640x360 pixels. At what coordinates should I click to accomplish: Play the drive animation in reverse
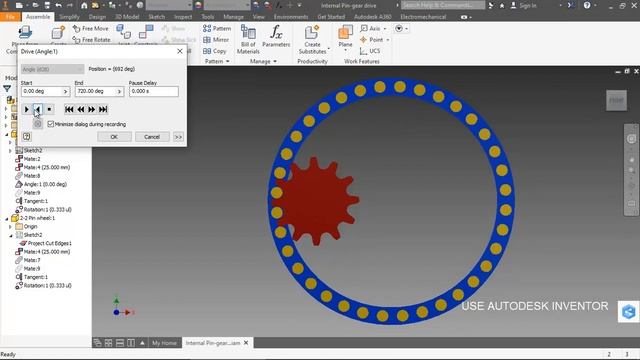(x=38, y=109)
